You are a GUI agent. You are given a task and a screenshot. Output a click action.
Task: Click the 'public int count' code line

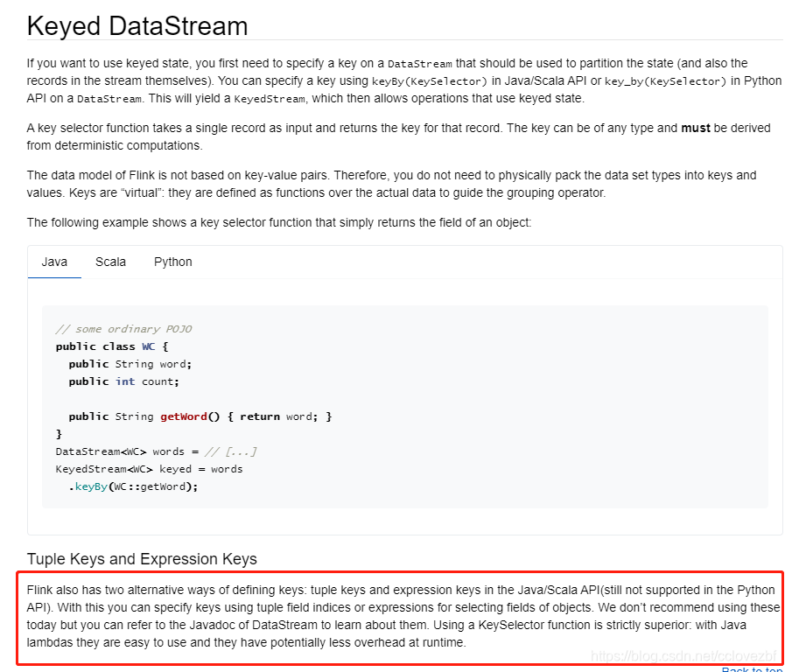[x=123, y=381]
